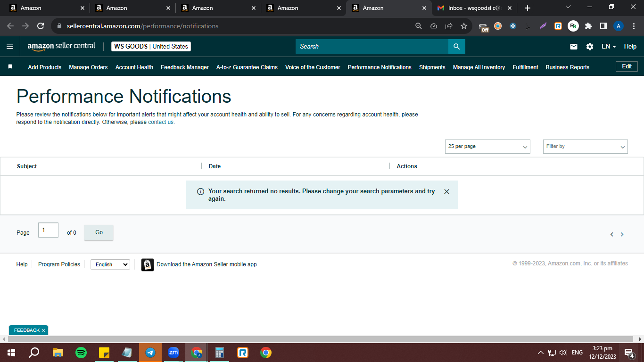Open the Program Policies link

(59, 264)
